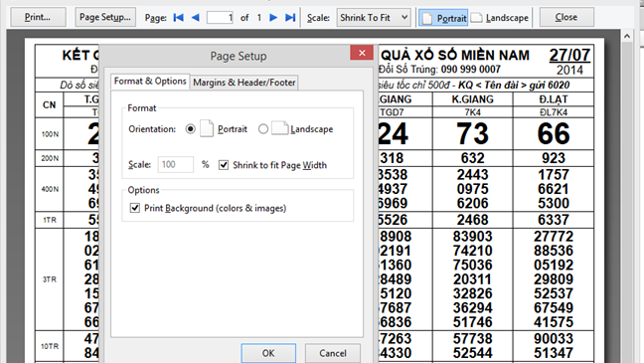Click the value 2468 in the 1TR row
The image size is (644, 363).
(472, 220)
